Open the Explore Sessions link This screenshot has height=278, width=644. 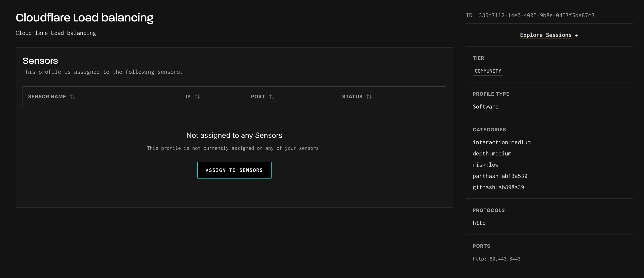(546, 35)
